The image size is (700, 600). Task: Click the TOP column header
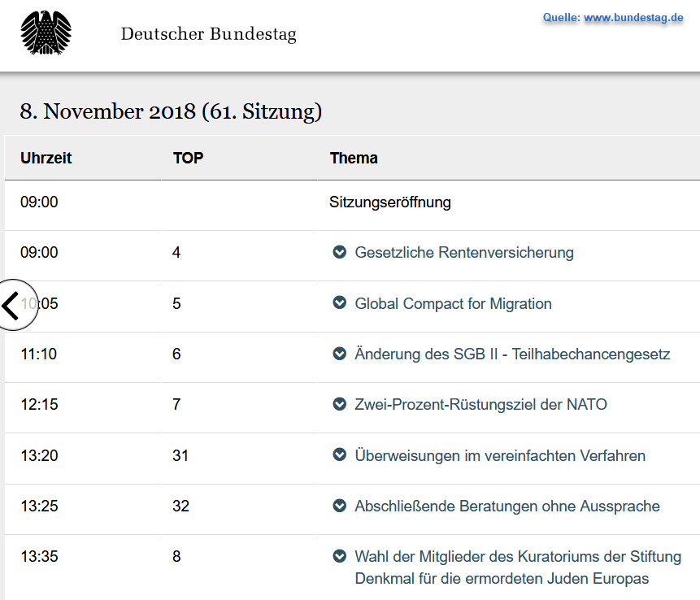(x=188, y=158)
